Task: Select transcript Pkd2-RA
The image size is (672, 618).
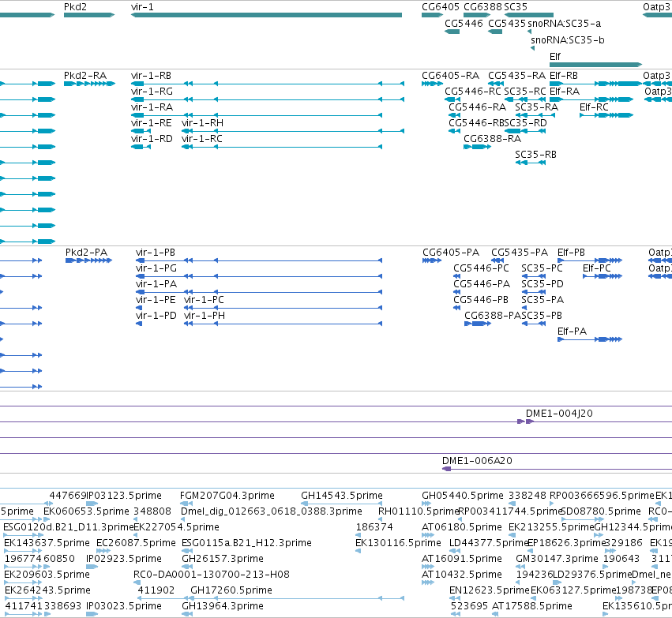Action: tap(85, 76)
